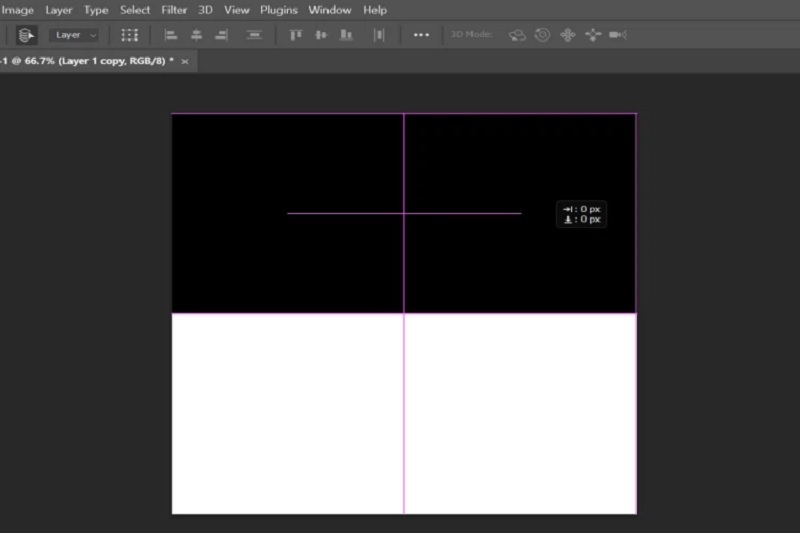Click the white lower-right canvas quadrant
800x533 pixels.
[x=520, y=413]
